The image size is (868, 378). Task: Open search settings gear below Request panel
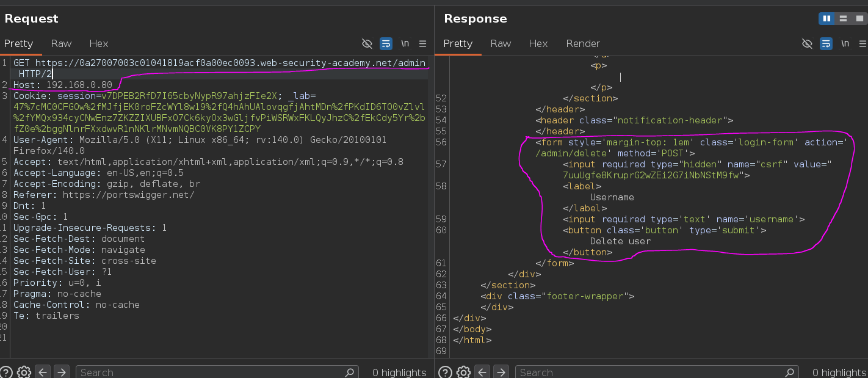click(24, 372)
